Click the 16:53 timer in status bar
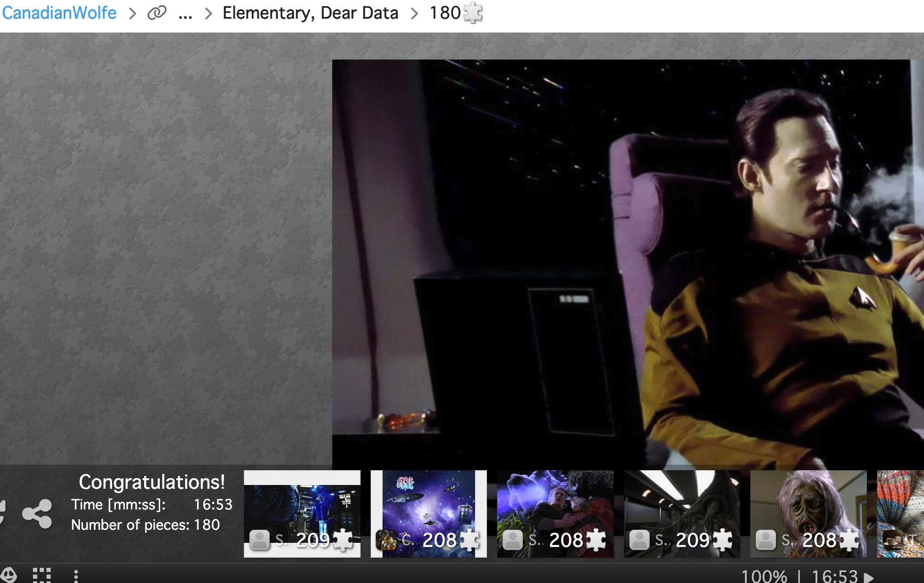924x583 pixels. point(835,577)
